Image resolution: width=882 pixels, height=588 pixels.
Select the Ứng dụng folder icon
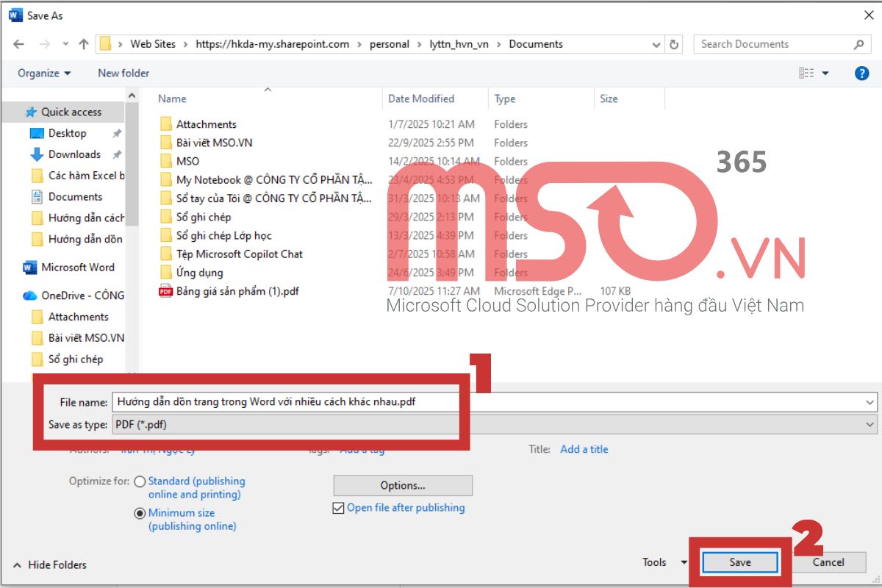coord(165,273)
